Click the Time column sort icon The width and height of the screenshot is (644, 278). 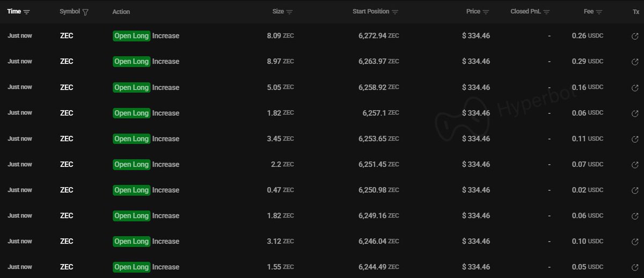coord(27,12)
